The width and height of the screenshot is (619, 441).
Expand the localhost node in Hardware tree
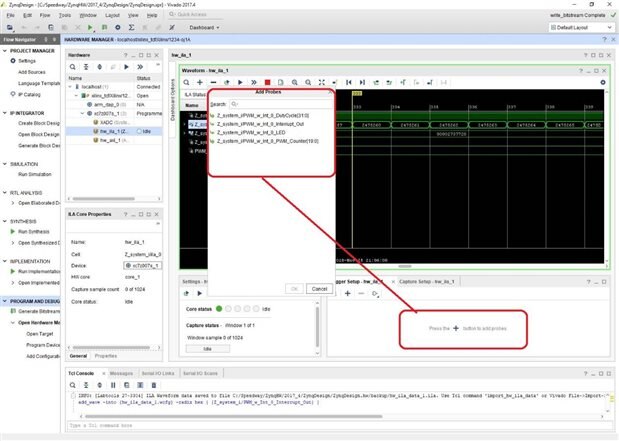(x=72, y=87)
